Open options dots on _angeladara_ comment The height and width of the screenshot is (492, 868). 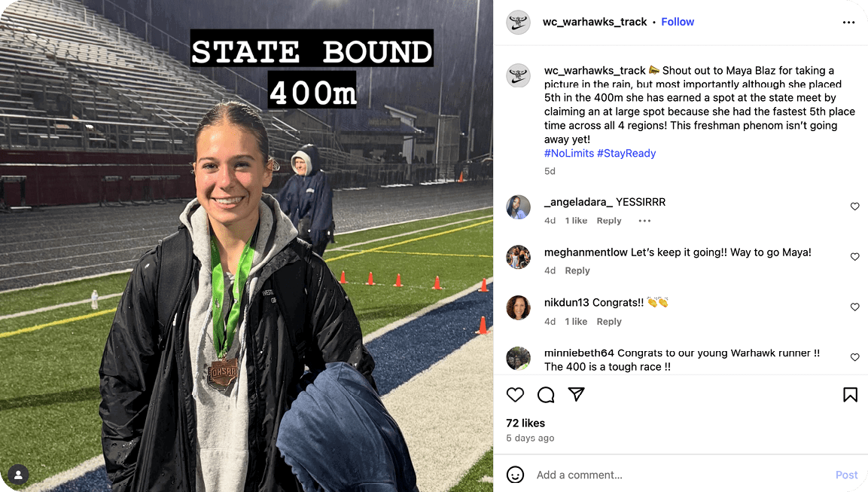pos(644,221)
